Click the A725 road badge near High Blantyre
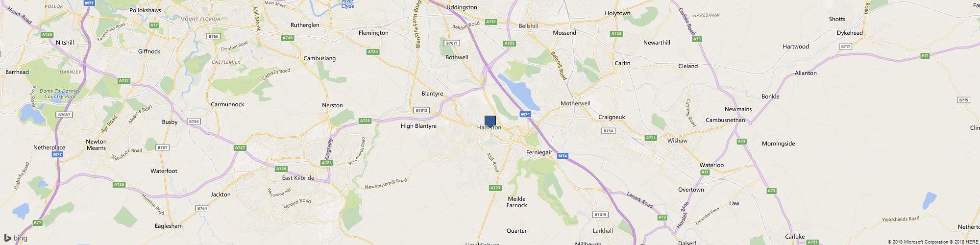The image size is (980, 245). coord(365,121)
